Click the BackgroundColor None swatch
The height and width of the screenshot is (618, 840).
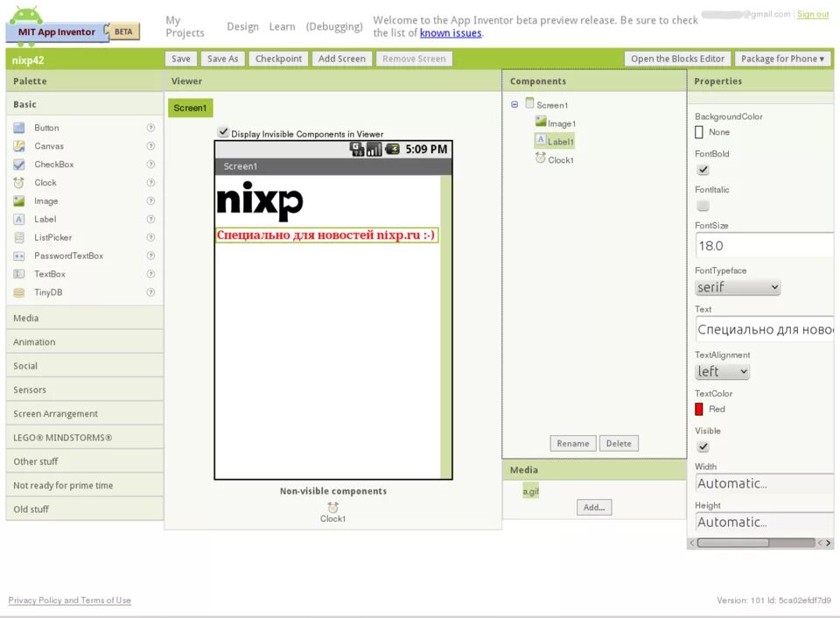pos(699,132)
